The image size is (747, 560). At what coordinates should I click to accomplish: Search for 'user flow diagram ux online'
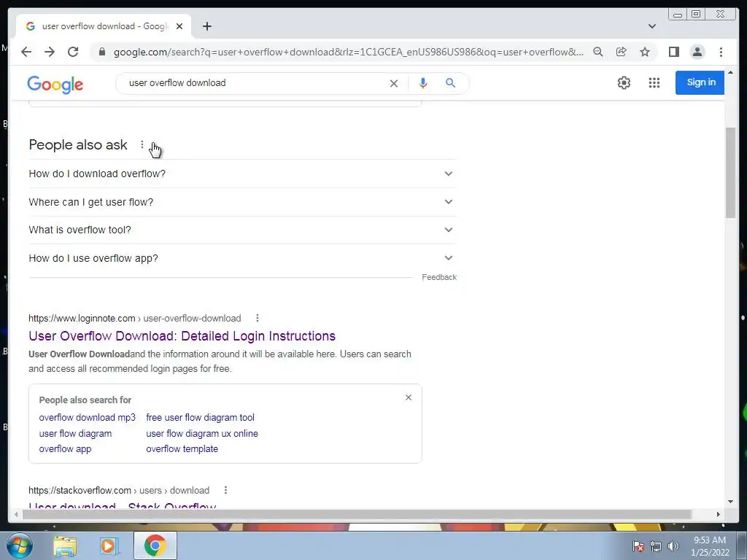point(202,434)
